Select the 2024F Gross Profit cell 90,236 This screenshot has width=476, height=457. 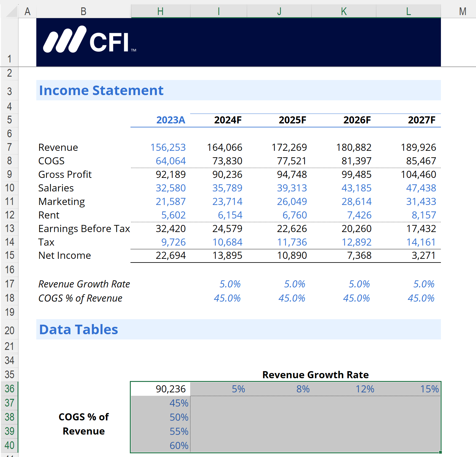click(x=227, y=174)
